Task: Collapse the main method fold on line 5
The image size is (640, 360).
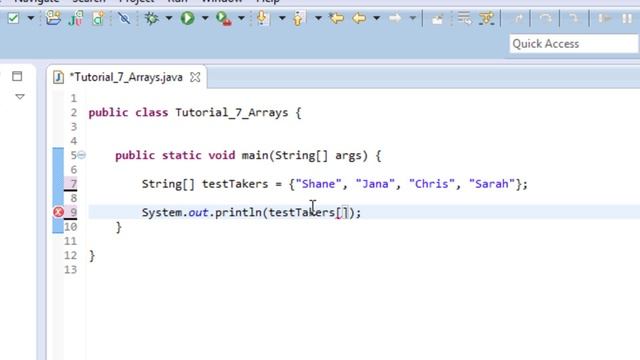Action: point(82,155)
